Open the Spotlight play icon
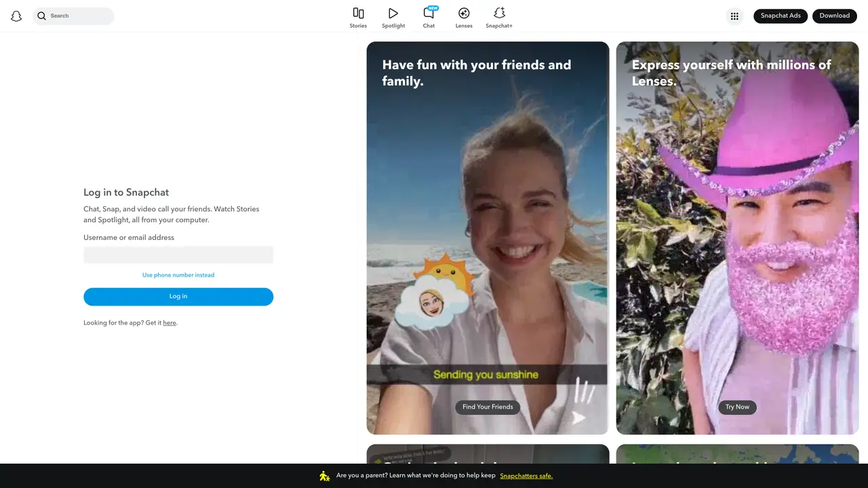Screen dimensions: 868x488 [x=393, y=13]
